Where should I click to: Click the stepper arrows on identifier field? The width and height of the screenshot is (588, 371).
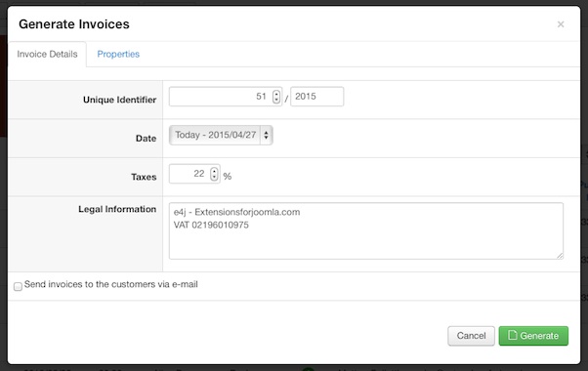[276, 97]
